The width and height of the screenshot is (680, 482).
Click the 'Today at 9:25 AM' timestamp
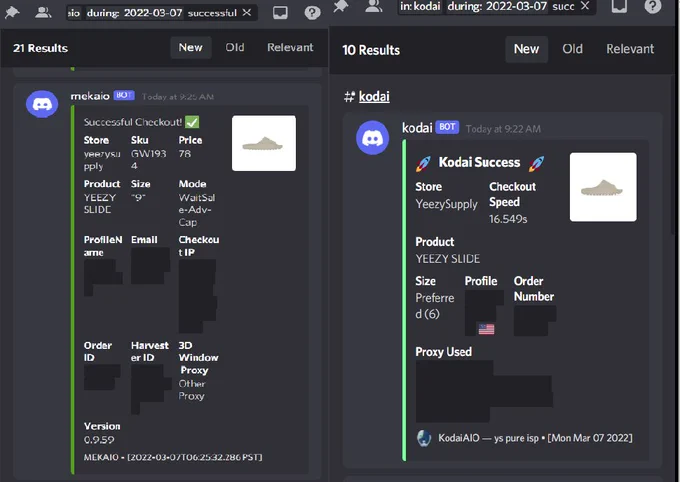coord(178,97)
